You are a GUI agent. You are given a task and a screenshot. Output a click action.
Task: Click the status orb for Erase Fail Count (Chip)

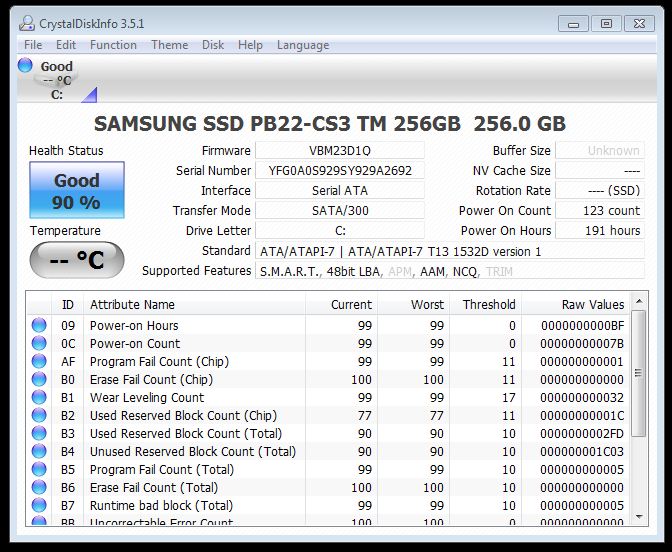[39, 379]
